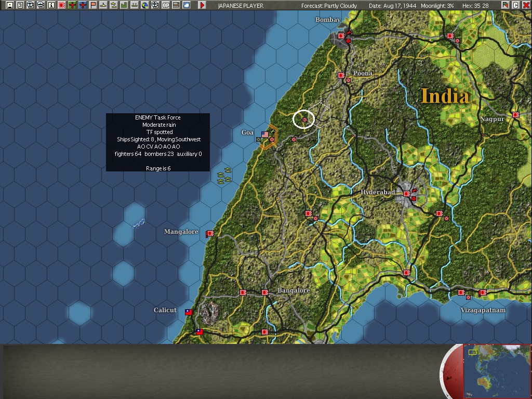The width and height of the screenshot is (532, 399).
Task: Click the 'Hex: 35 28' readout
Action: pos(475,6)
